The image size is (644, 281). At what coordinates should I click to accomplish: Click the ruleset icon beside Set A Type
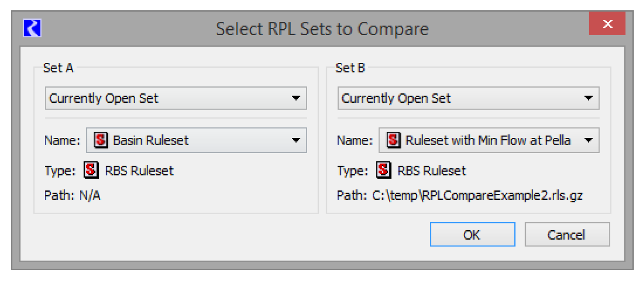click(x=92, y=171)
